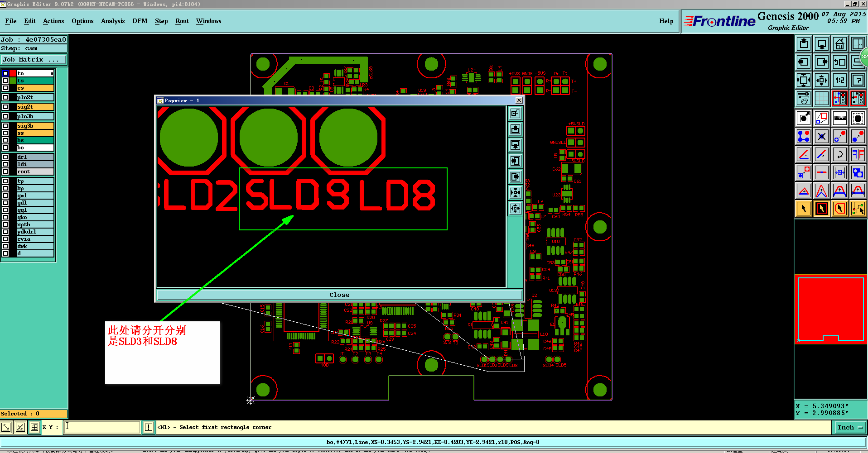The width and height of the screenshot is (868, 453).
Task: Click the add feature icon with arrow and pad
Action: point(804,118)
